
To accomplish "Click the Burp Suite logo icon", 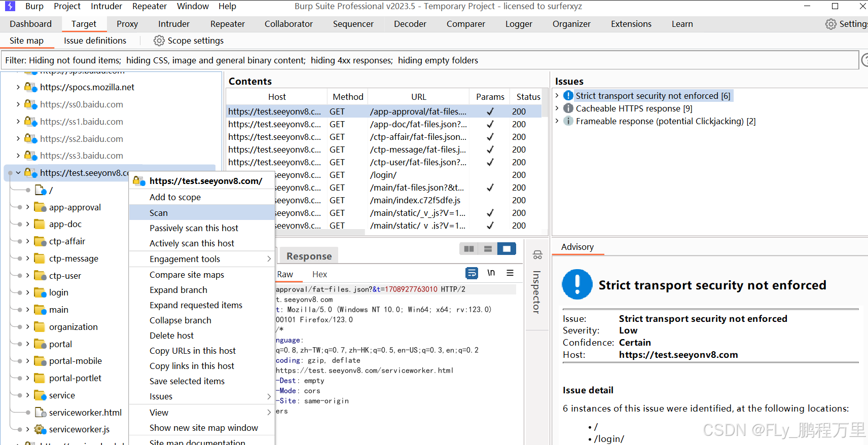I will click(10, 6).
